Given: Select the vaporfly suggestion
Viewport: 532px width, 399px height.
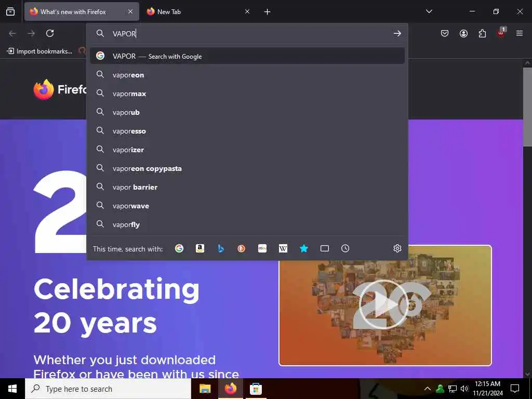Looking at the screenshot, I should tap(247, 224).
